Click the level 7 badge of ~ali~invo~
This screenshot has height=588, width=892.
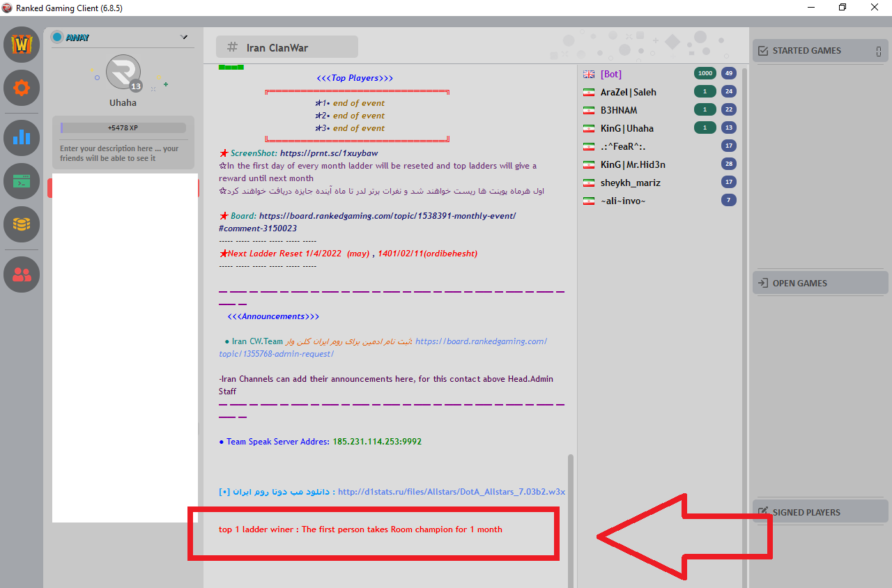pyautogui.click(x=729, y=200)
